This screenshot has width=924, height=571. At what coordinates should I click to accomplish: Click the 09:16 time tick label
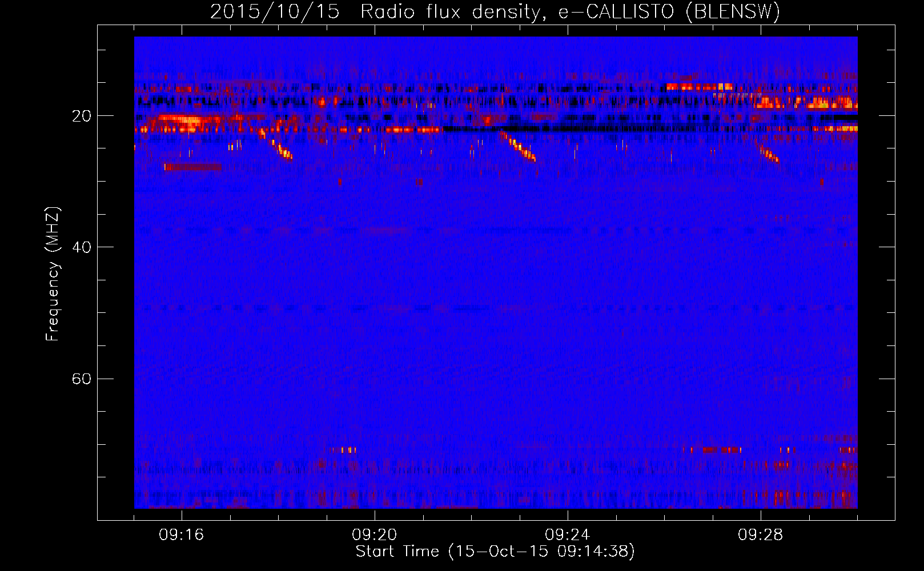click(x=182, y=534)
